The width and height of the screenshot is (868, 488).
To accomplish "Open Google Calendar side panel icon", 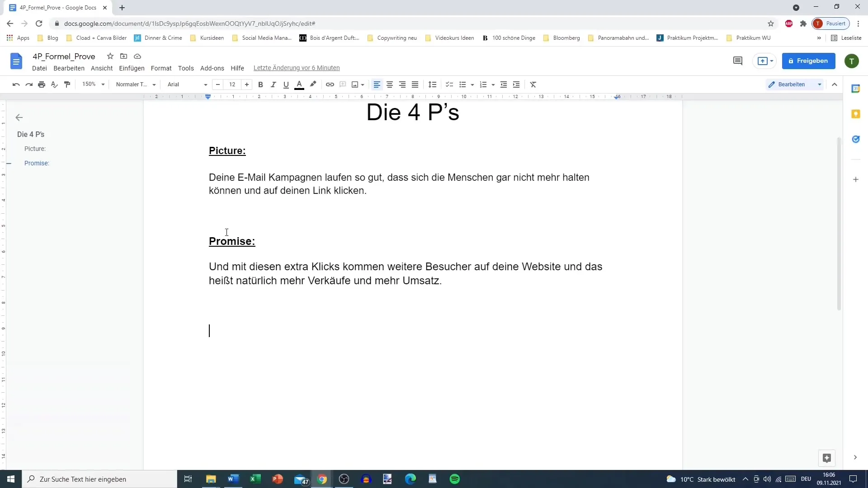I will coord(855,89).
